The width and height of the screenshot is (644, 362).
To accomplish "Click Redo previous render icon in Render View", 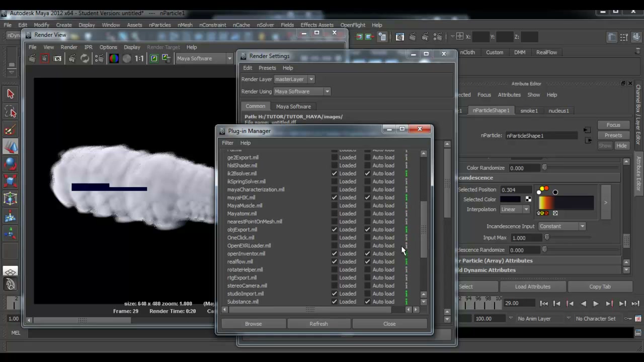I will pos(32,58).
